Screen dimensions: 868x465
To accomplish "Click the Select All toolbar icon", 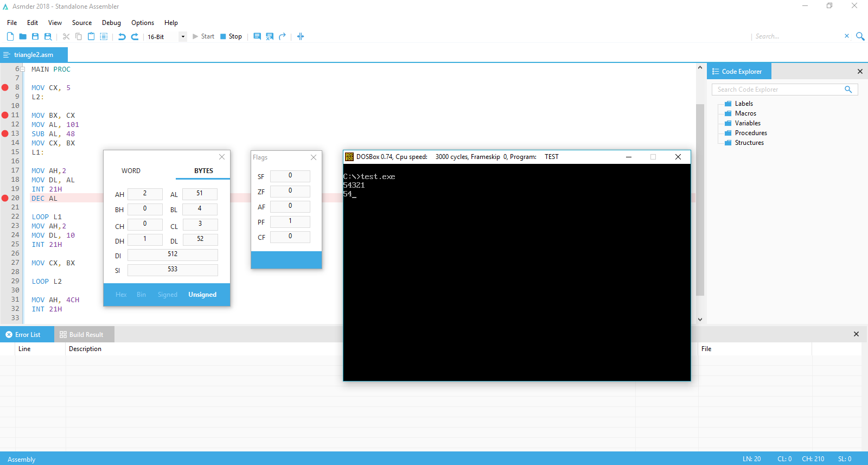I will [x=104, y=36].
